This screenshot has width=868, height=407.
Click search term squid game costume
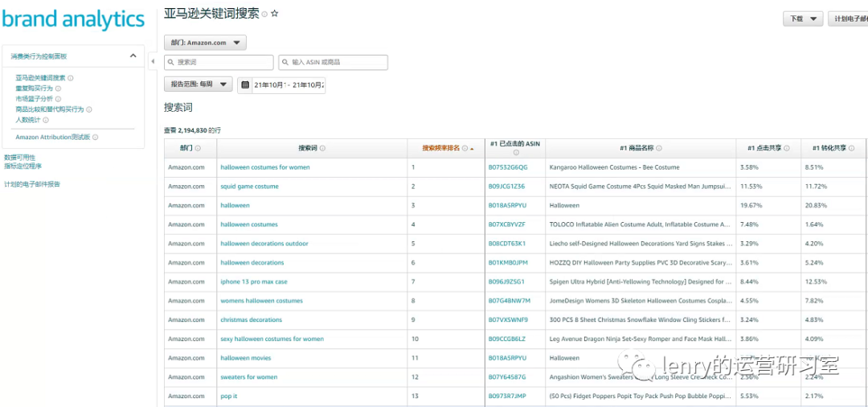[x=250, y=187]
